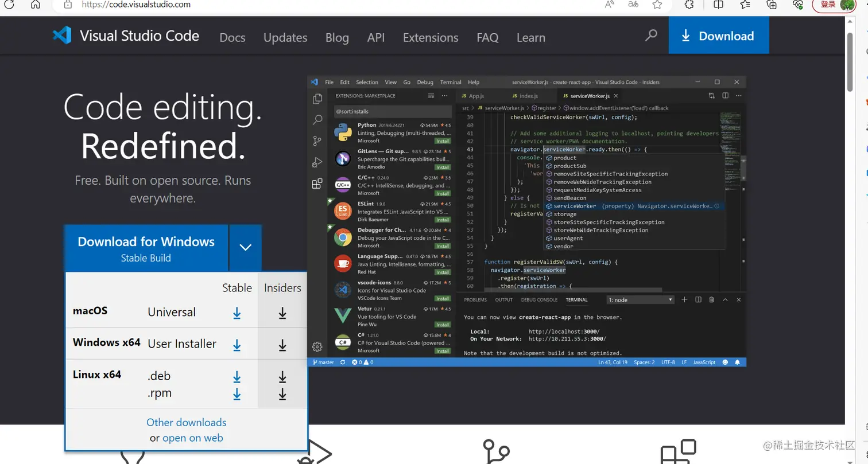Screen dimensions: 868x464
Task: Click the Code editing. Redefined. heading
Action: coord(163,127)
